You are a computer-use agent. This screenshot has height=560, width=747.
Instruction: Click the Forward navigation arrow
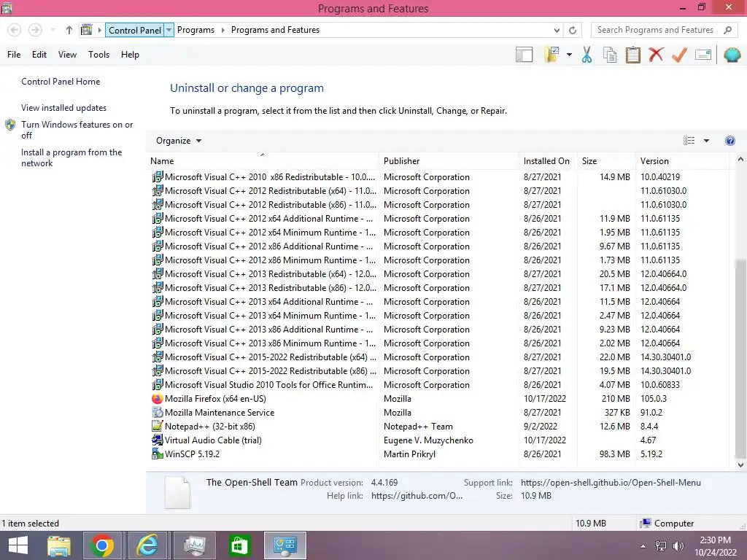pos(35,30)
